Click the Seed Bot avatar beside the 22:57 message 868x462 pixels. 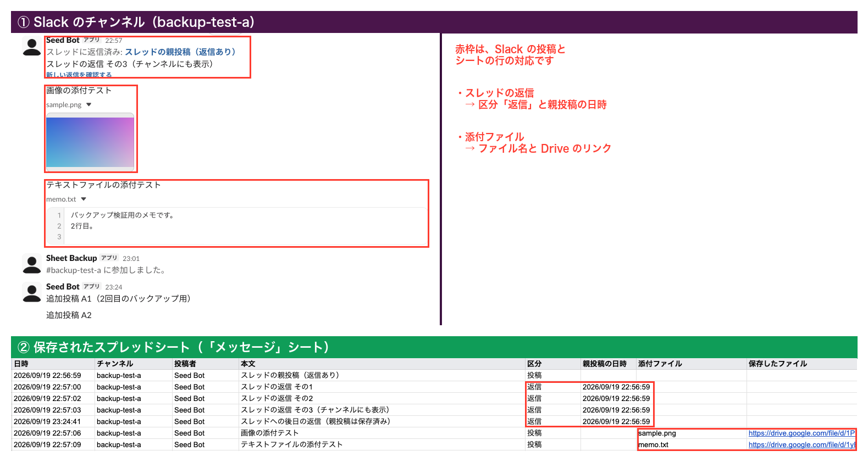click(32, 46)
